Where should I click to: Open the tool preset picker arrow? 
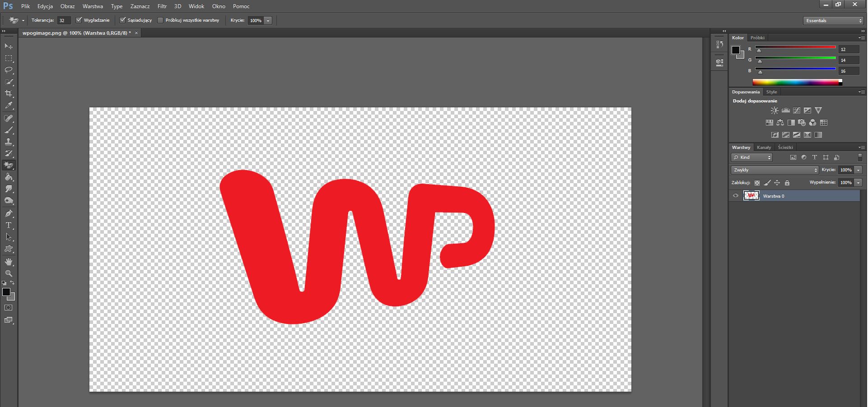click(x=23, y=20)
